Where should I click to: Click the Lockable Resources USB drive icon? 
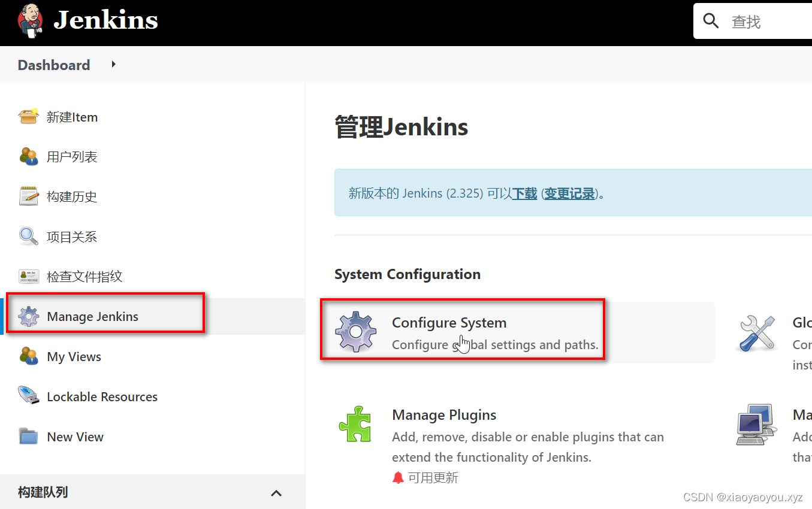coord(29,396)
